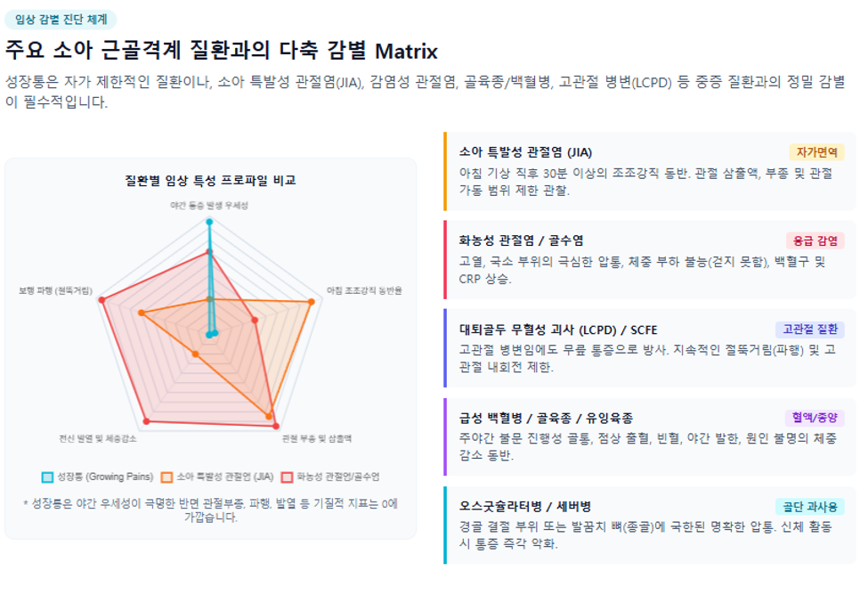Click the 고관절 질환 tag
This screenshot has width=868, height=595.
click(x=810, y=329)
